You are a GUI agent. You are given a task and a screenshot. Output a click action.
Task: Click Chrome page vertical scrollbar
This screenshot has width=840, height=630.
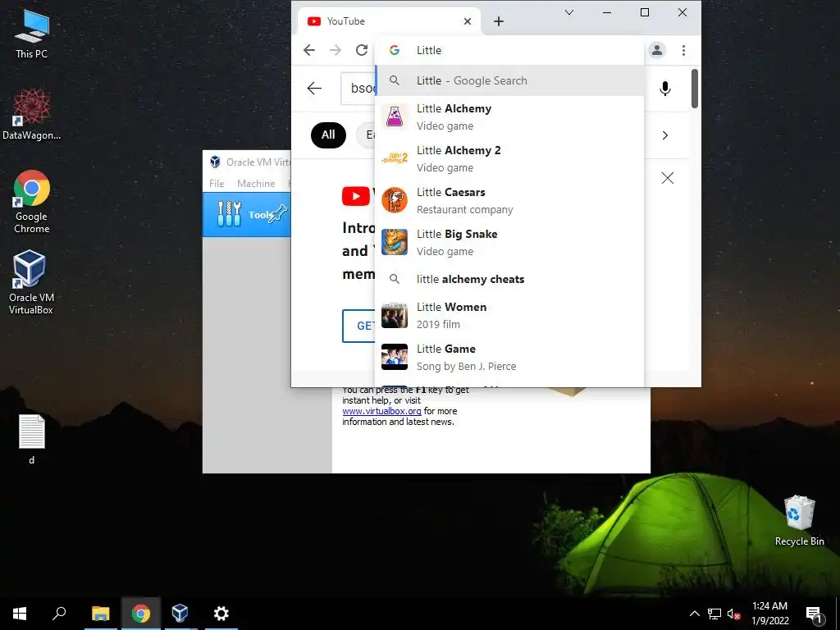[694, 89]
